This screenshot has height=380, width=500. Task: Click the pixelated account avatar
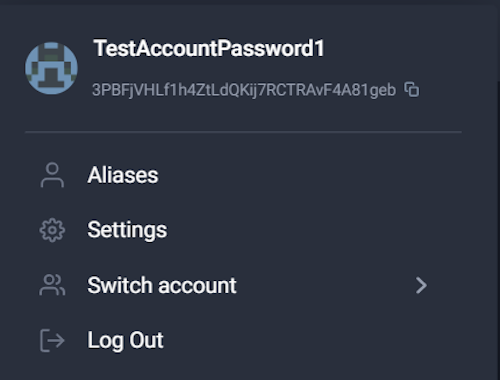coord(51,68)
